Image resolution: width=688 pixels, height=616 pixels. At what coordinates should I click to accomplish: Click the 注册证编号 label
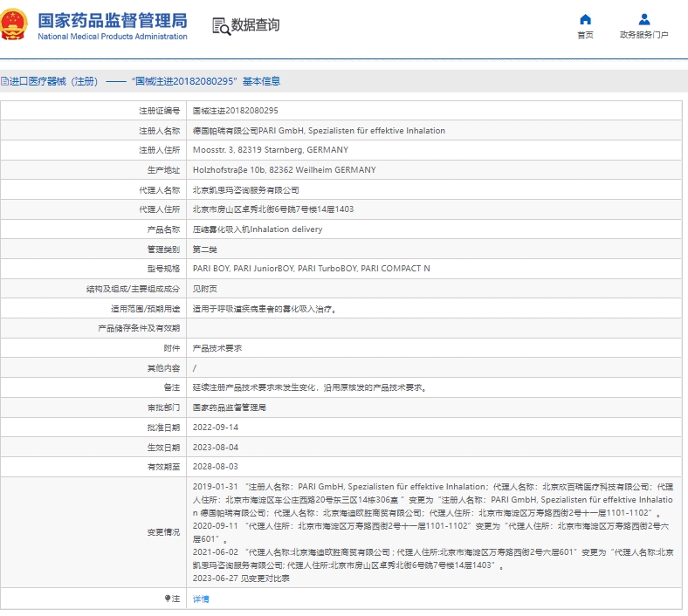[159, 111]
